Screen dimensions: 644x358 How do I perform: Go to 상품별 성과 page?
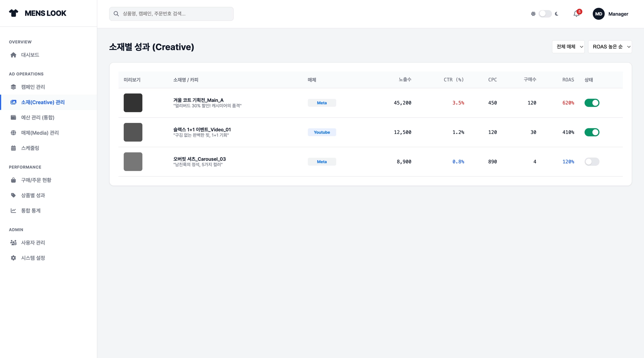(x=33, y=196)
